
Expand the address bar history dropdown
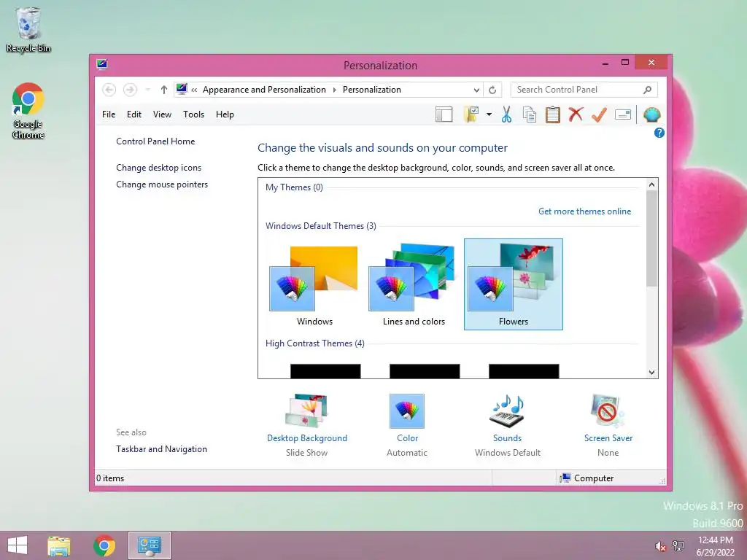476,90
